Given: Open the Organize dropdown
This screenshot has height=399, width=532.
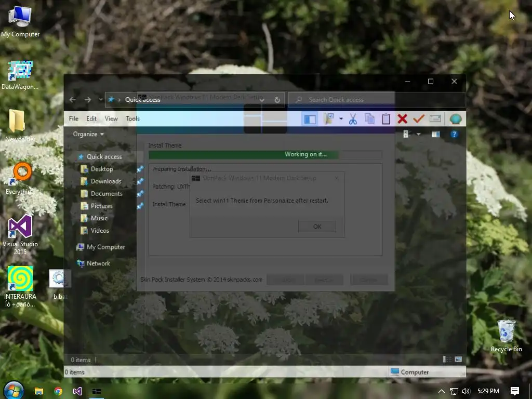Looking at the screenshot, I should pos(88,134).
